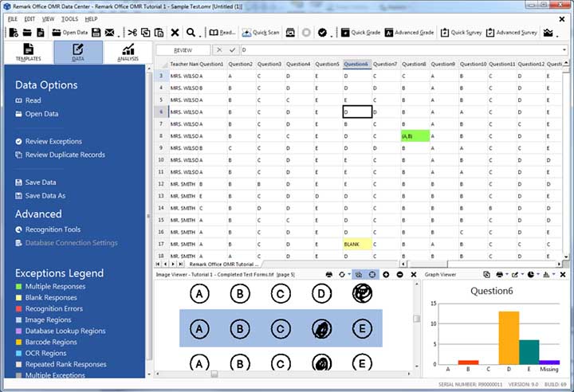Print the image from Image Viewer toolbar
574x392 pixels.
click(328, 275)
